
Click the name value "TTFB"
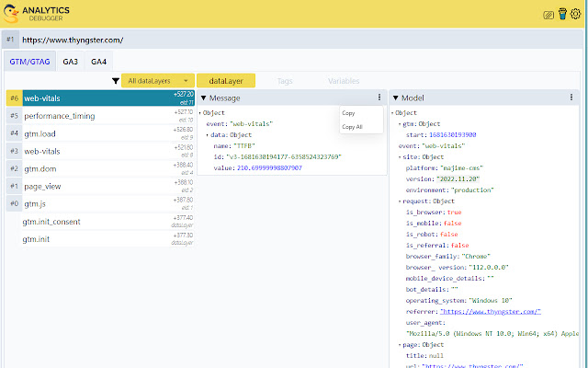[244, 146]
